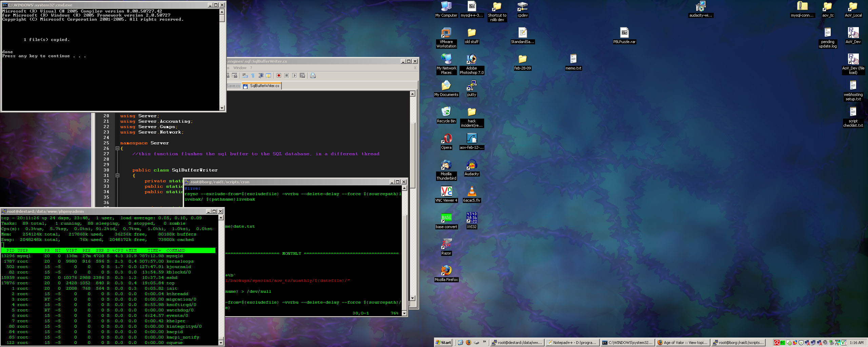Expand Quick Launch overflow chevron
The image size is (868, 347).
tap(484, 342)
